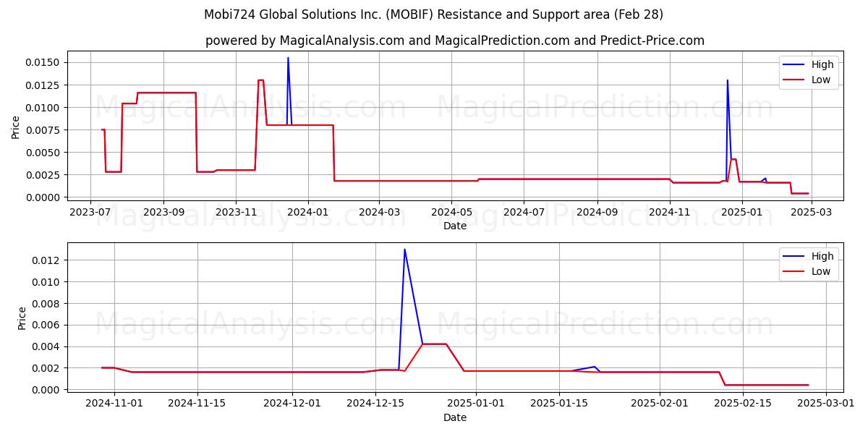The image size is (868, 434).
Task: Click the 2024-01 x-axis tick label
Action: click(308, 212)
